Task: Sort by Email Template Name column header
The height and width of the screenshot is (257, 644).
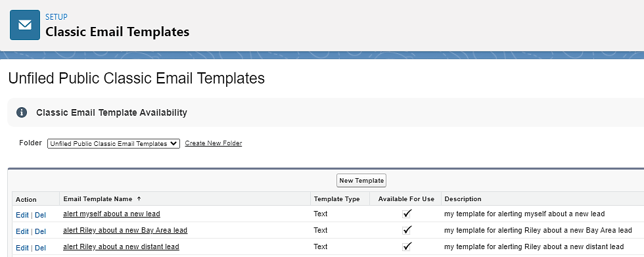Action: tap(98, 199)
